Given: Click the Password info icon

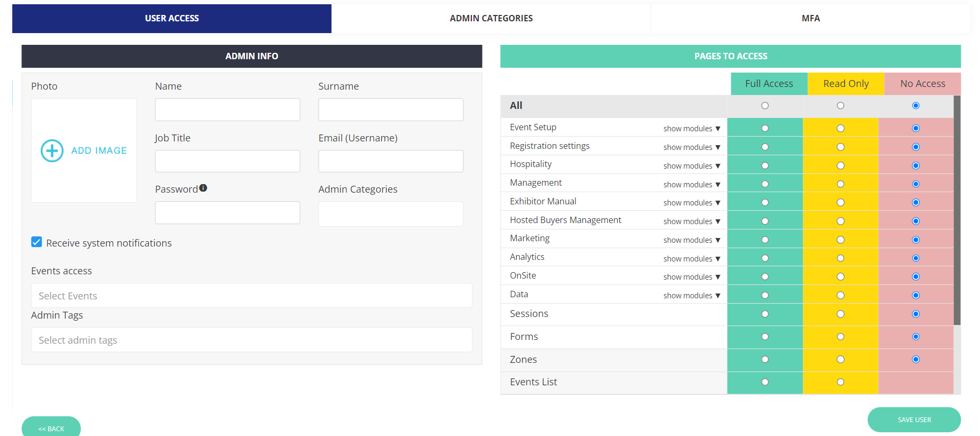Looking at the screenshot, I should click(x=203, y=188).
